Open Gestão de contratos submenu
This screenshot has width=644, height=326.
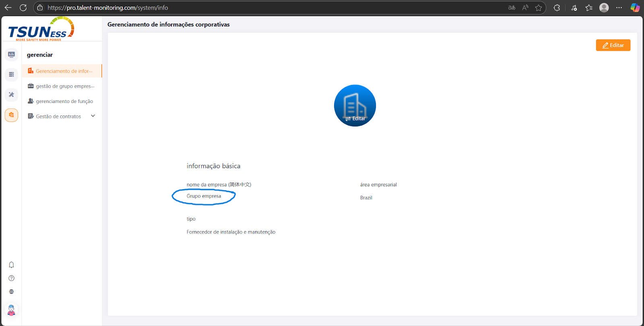tap(58, 116)
